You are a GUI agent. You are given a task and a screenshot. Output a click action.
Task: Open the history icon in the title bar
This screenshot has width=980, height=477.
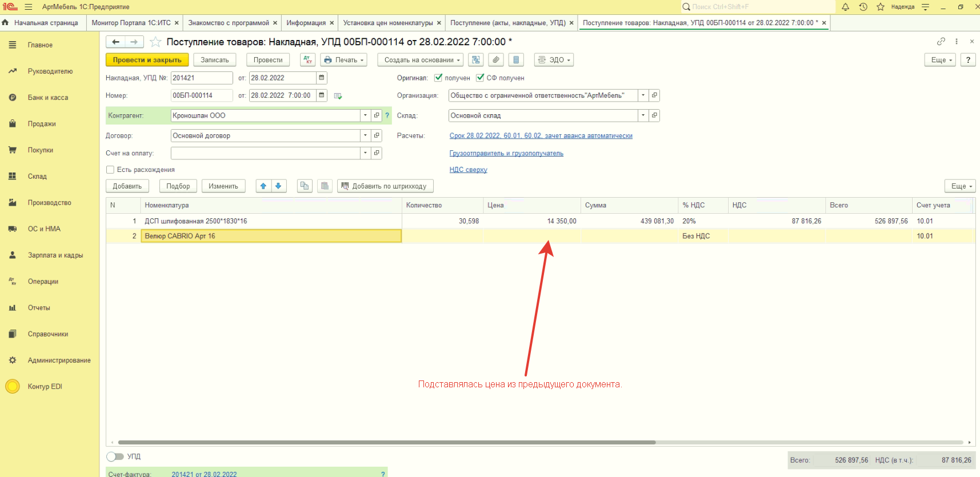click(863, 7)
